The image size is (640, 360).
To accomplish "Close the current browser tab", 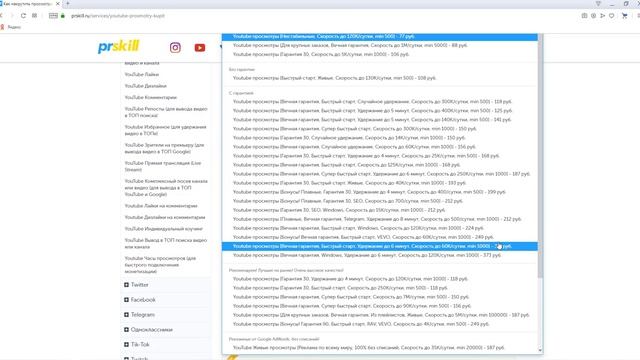I will point(58,4).
